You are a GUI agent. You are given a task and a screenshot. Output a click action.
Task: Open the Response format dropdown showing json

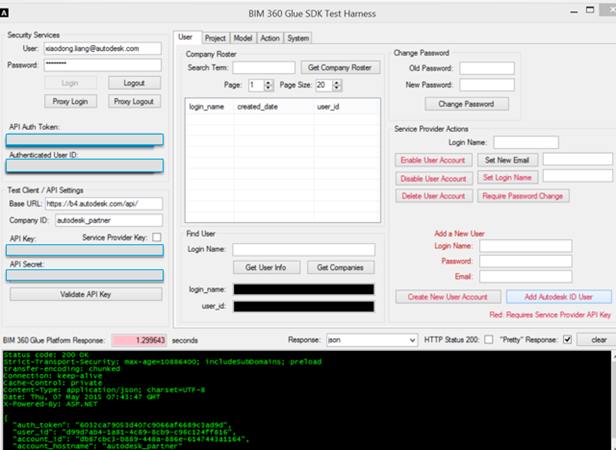click(x=364, y=340)
